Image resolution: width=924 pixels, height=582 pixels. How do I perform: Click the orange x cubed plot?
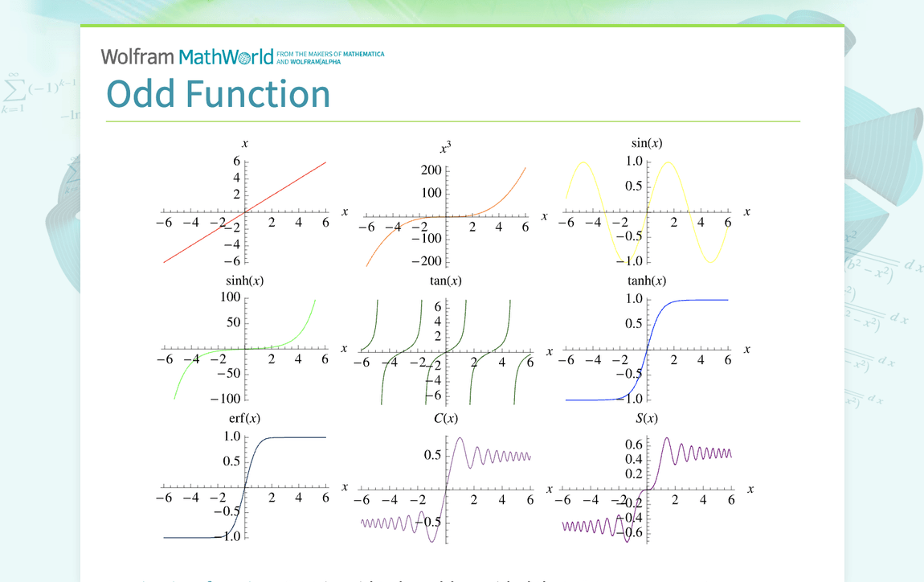tap(446, 217)
